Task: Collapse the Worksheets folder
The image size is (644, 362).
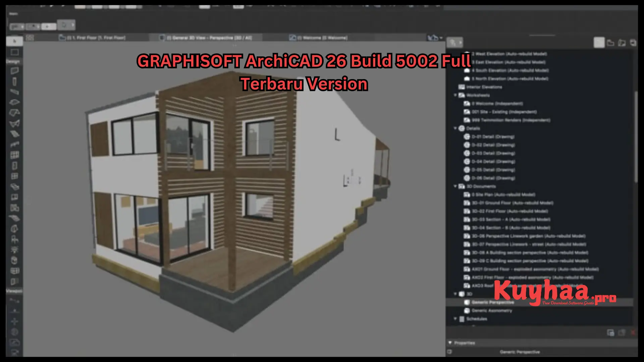Action: [455, 95]
